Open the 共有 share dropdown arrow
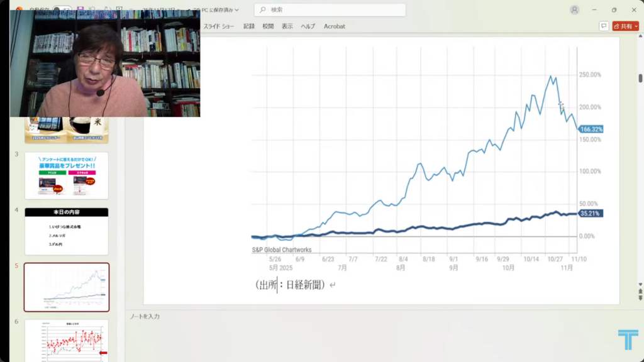The image size is (644, 362). click(635, 26)
